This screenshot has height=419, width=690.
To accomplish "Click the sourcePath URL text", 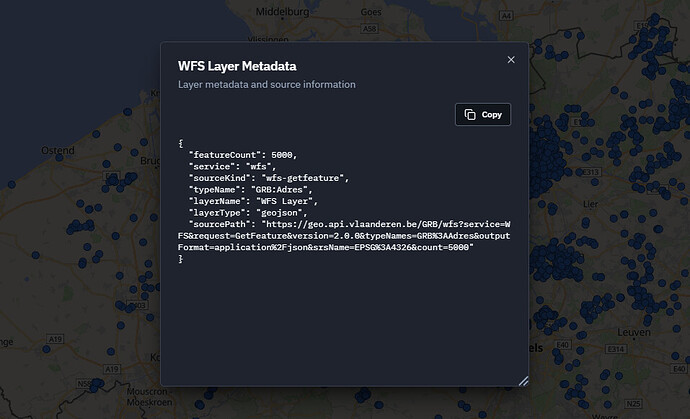I will [344, 236].
